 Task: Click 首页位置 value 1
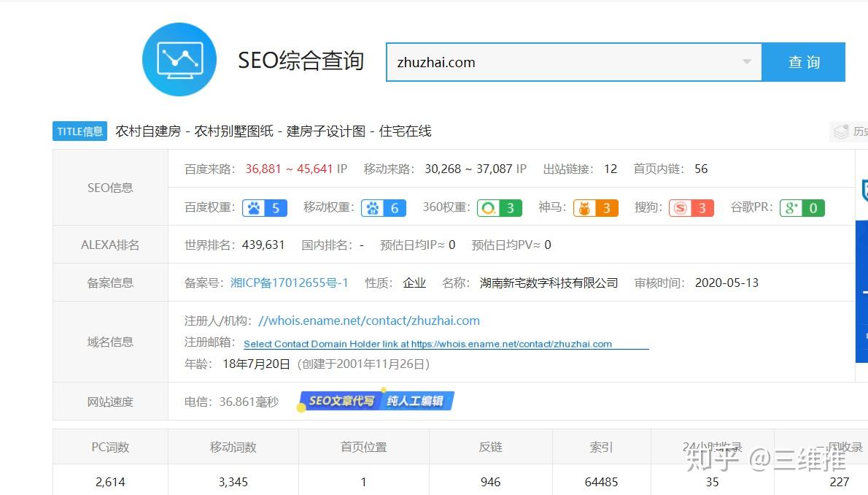coord(364,482)
